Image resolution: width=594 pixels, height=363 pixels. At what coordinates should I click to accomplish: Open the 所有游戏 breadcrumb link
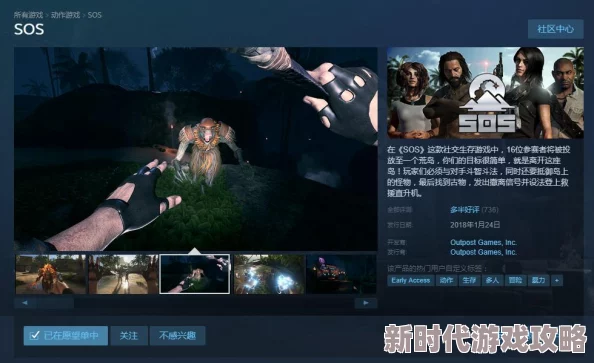[28, 15]
